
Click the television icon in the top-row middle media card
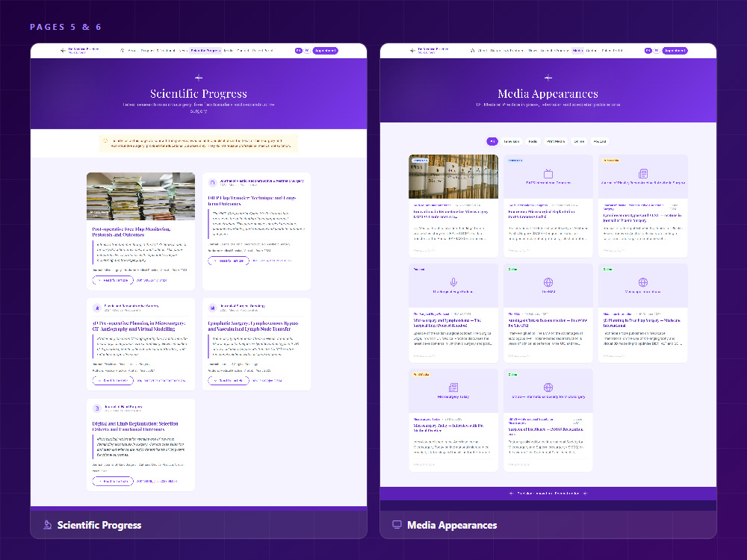click(x=548, y=173)
